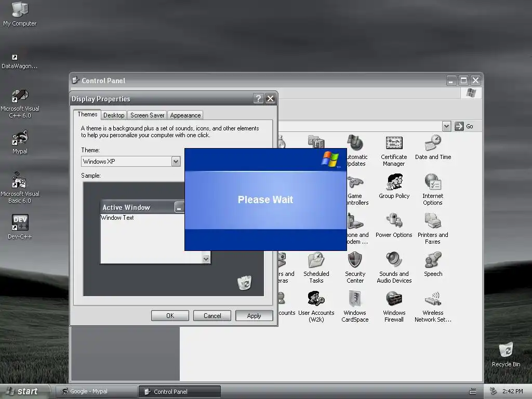532x399 pixels.
Task: Click Cancel in Display Properties
Action: [x=212, y=315]
